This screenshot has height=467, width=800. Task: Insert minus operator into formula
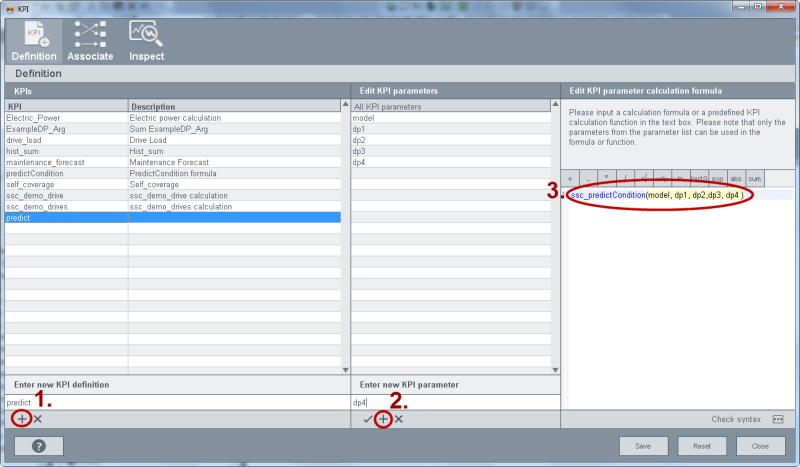588,179
